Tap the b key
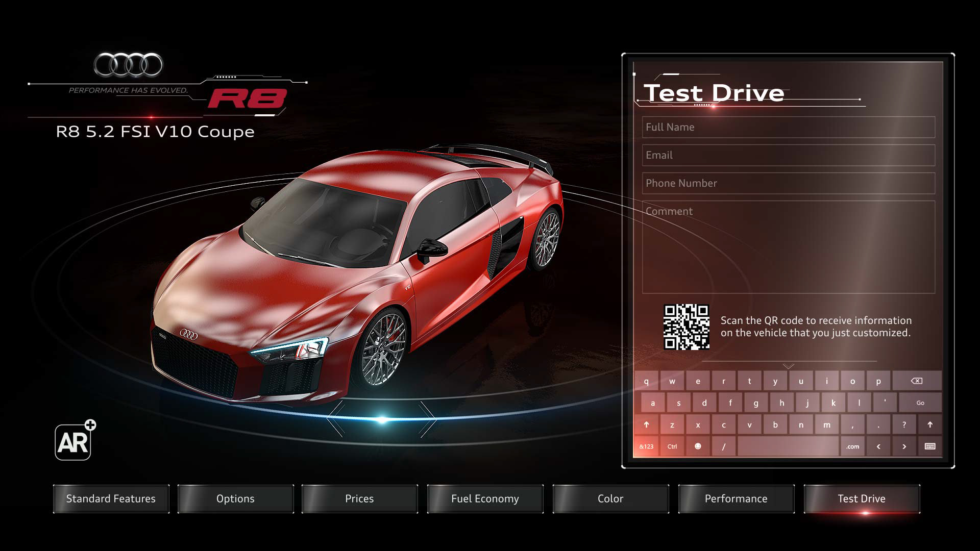980x551 pixels. [775, 424]
